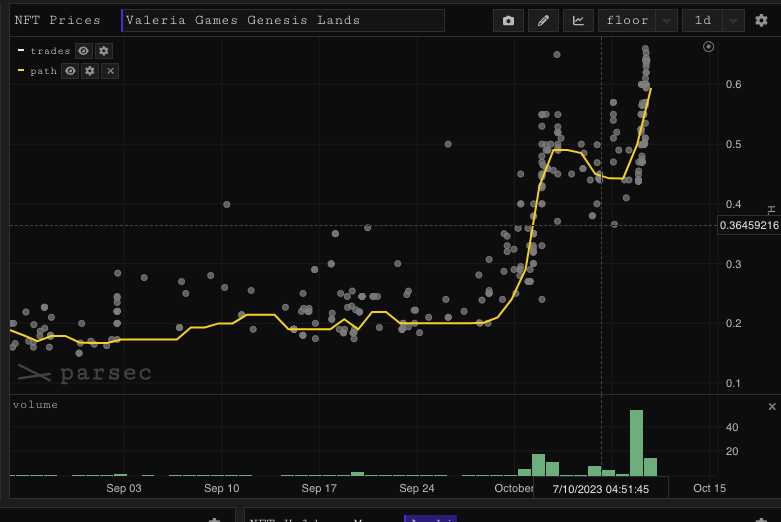Image resolution: width=781 pixels, height=522 pixels.
Task: Click the 7/10/2023 04:51:45 crosshair timestamp
Action: tap(601, 489)
